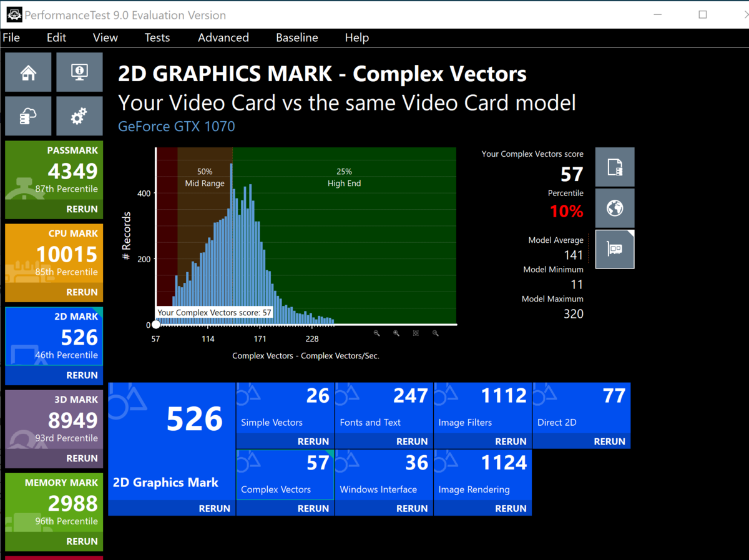This screenshot has width=749, height=560.
Task: Reset chart zoom to fit
Action: [416, 333]
